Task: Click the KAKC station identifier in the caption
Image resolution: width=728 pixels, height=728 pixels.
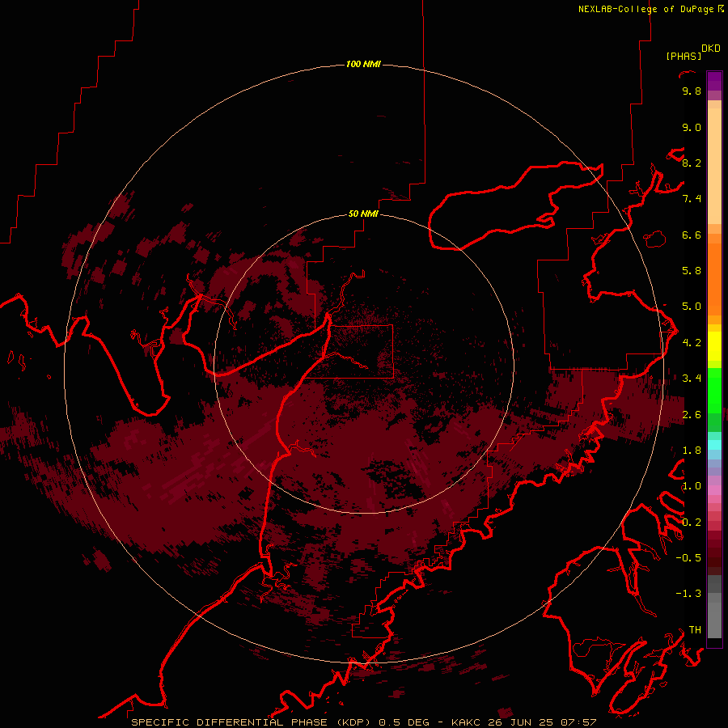Action: click(x=467, y=722)
